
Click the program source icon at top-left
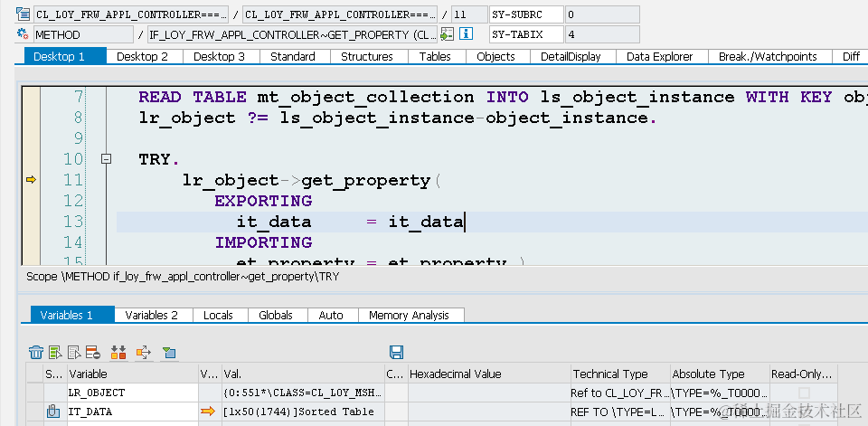tap(23, 14)
